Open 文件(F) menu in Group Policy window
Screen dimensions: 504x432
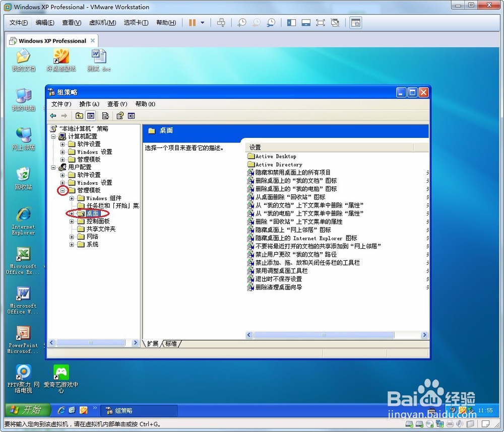pyautogui.click(x=61, y=104)
